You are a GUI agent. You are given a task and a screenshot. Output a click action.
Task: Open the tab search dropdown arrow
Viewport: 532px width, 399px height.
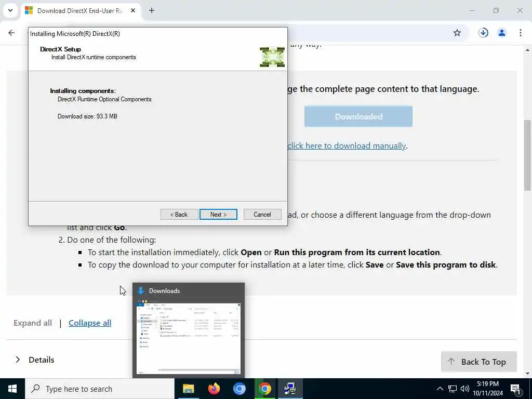pos(10,10)
